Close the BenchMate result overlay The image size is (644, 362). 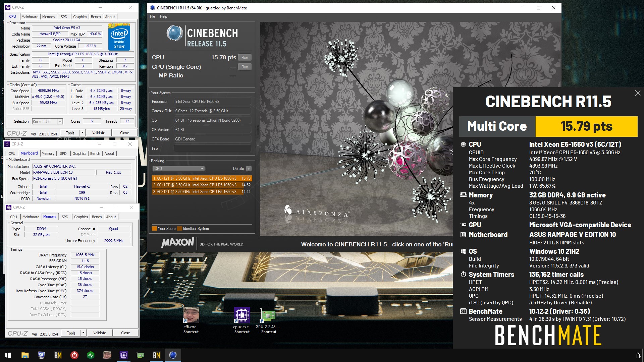click(637, 93)
